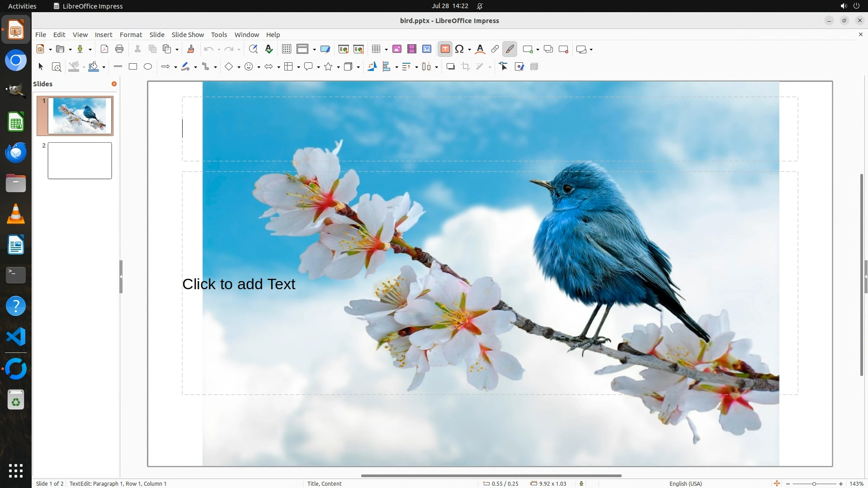Open the Fill Color dropdown arrow
The width and height of the screenshot is (868, 488).
coord(104,67)
